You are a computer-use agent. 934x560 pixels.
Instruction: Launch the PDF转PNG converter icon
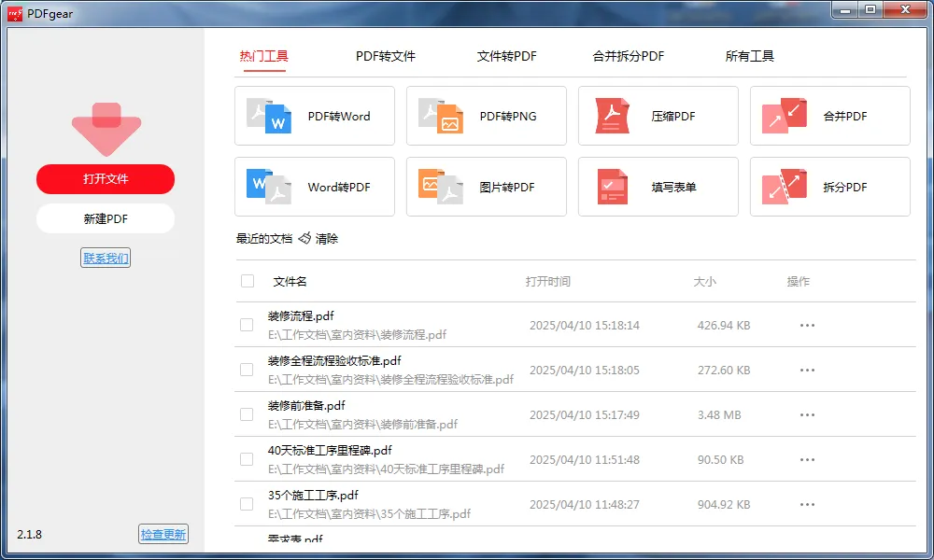point(441,116)
